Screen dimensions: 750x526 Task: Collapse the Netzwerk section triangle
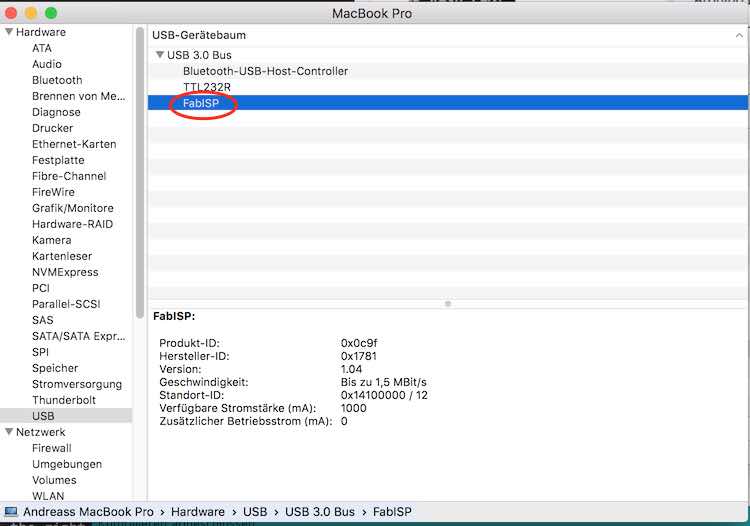pos(9,432)
